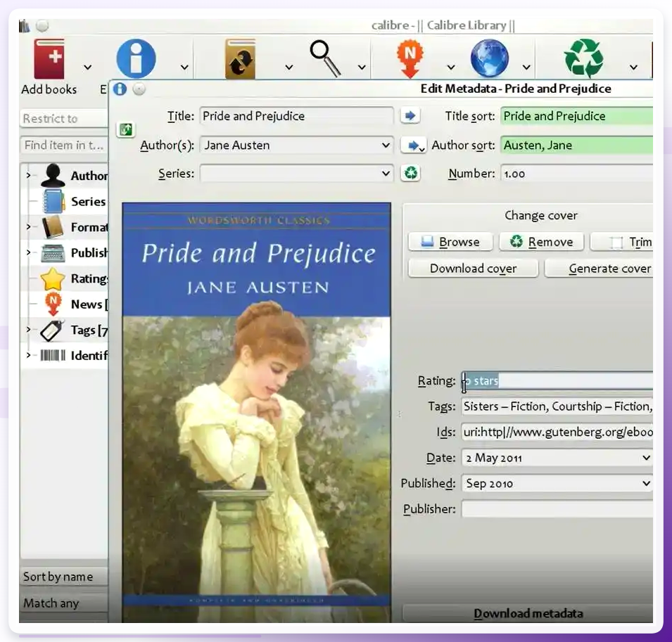This screenshot has width=672, height=642.
Task: Click the Remove cover button
Action: (x=542, y=242)
